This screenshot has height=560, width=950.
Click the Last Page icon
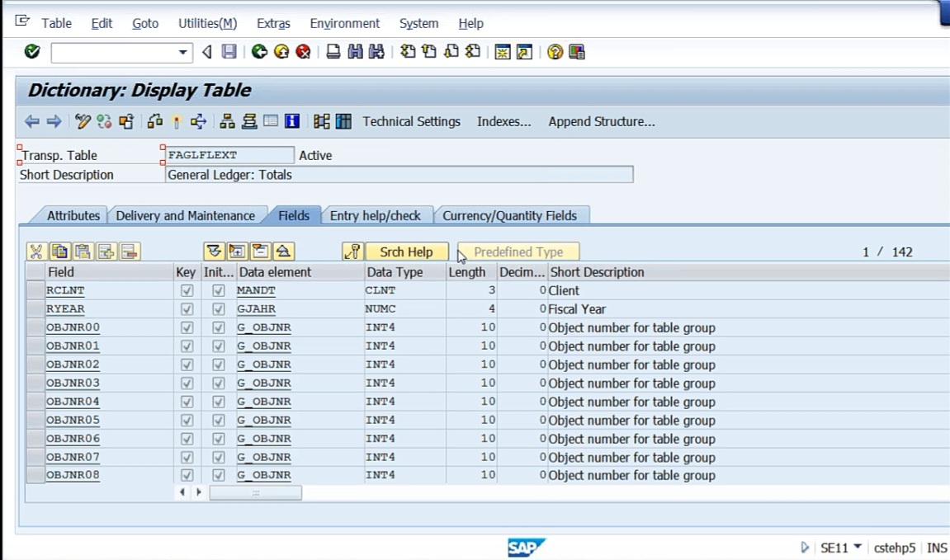point(473,52)
